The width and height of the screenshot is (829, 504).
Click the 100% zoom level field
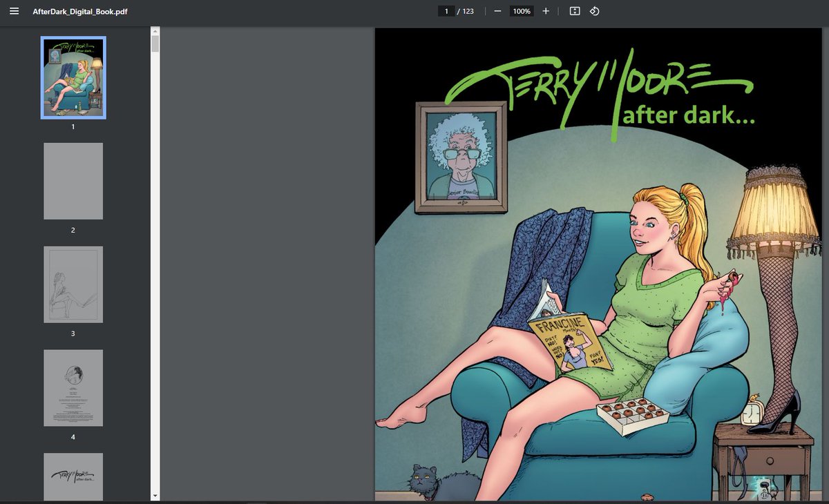pyautogui.click(x=522, y=12)
